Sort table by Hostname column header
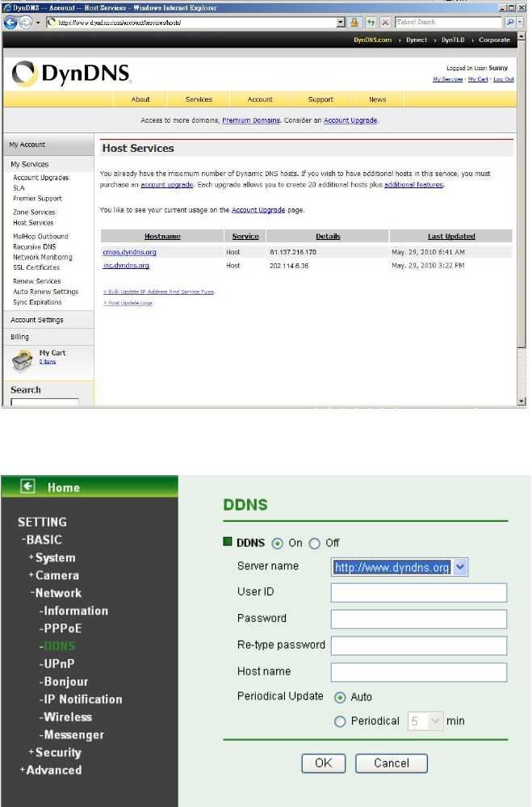Screen dimensions: 532x807 [x=162, y=236]
